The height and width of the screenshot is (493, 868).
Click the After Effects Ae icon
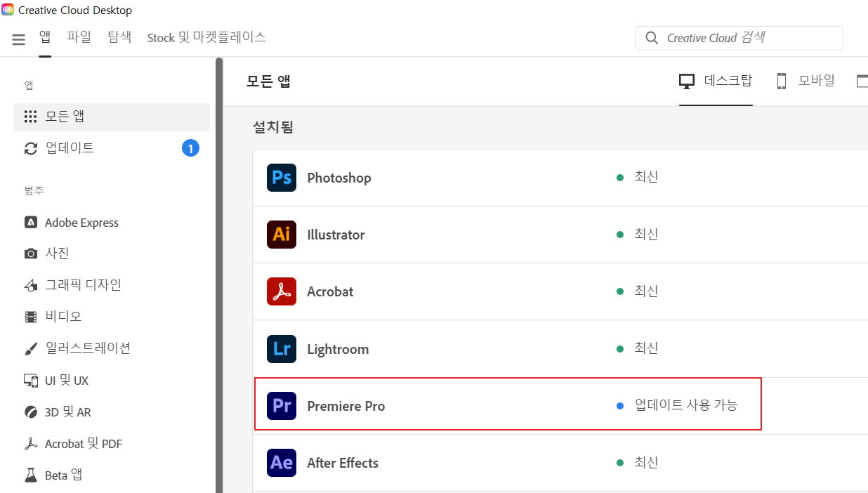[x=282, y=463]
